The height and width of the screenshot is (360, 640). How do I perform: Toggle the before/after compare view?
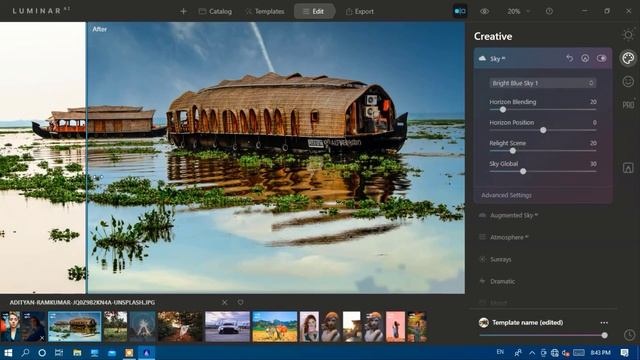460,11
